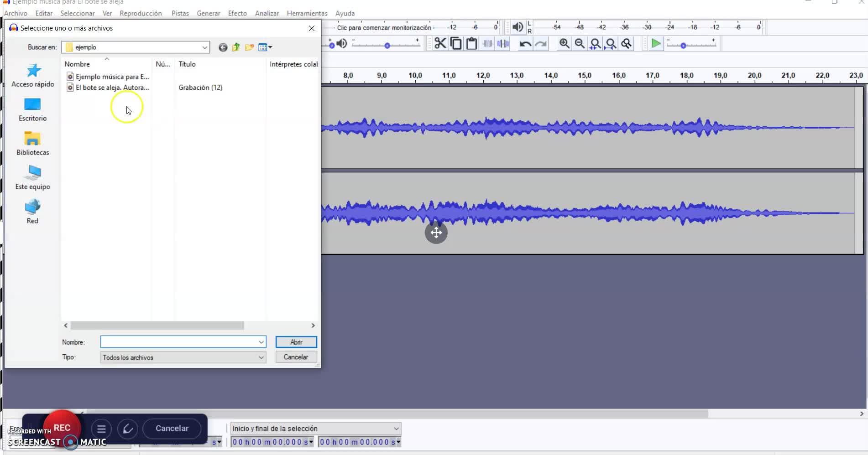Image resolution: width=868 pixels, height=455 pixels.
Task: Click the Zoom In magnifier
Action: point(564,44)
